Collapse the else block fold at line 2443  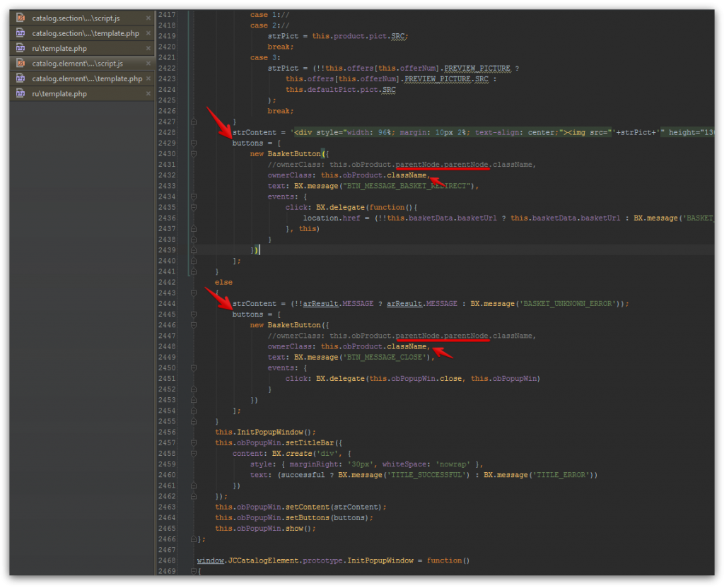(194, 293)
